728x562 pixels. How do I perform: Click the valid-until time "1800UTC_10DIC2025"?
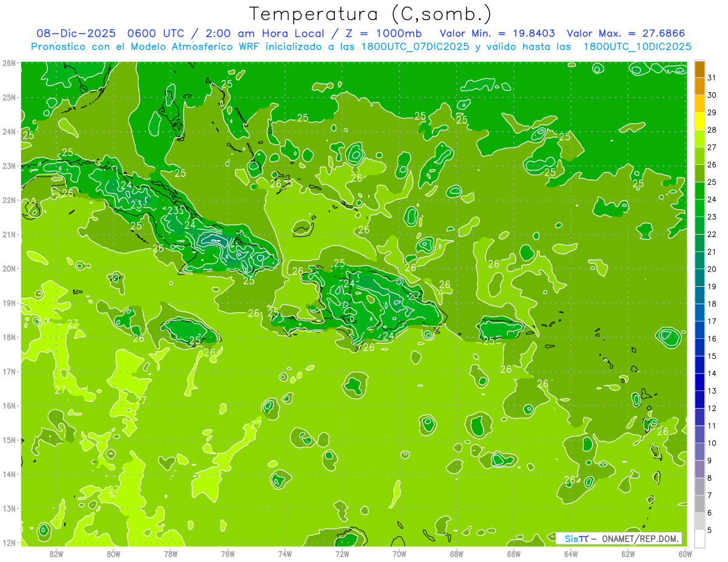638,47
